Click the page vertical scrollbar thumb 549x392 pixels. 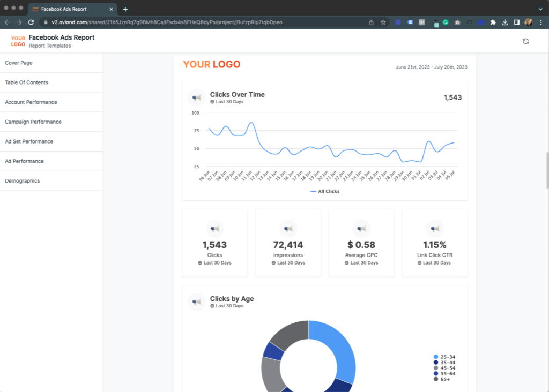pyautogui.click(x=547, y=170)
